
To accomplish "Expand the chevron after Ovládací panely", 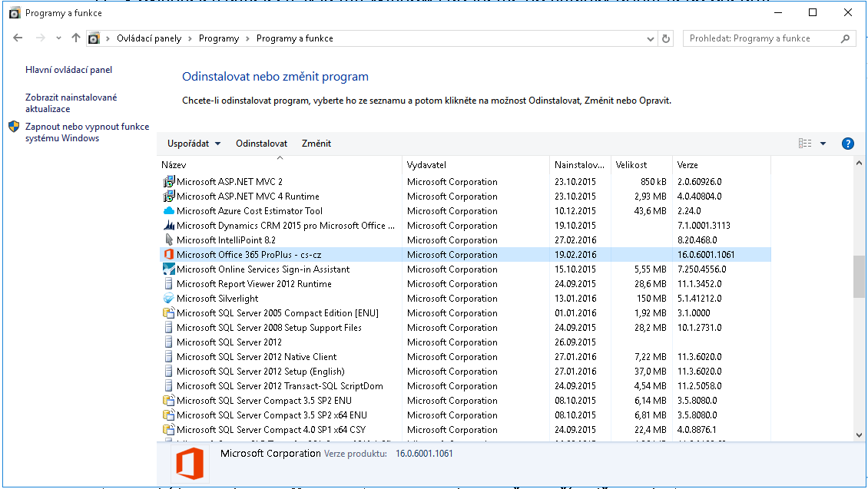I will tap(190, 38).
